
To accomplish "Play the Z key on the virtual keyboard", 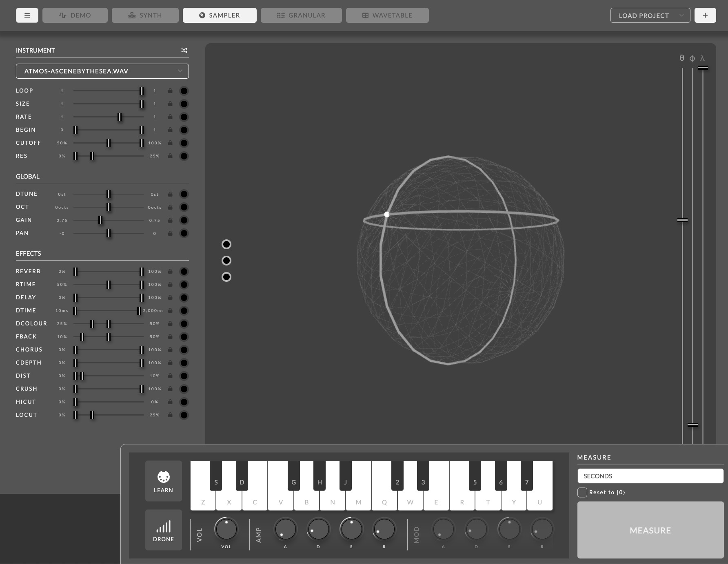I will [x=203, y=502].
